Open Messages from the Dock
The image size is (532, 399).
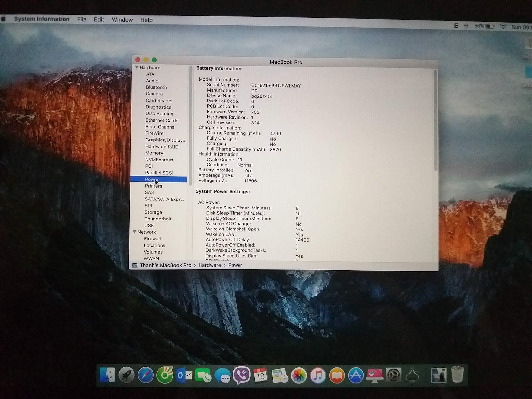point(222,376)
